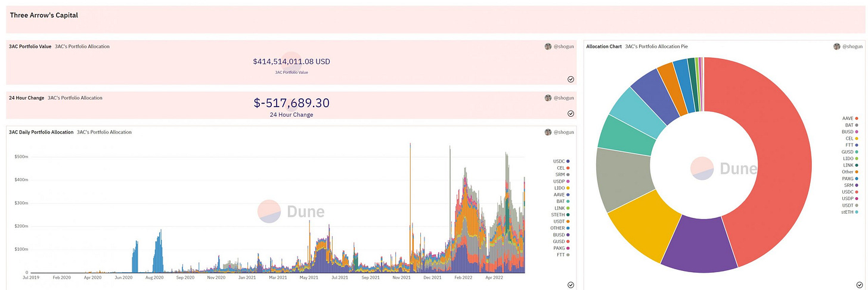
Task: Click the checkmark icon in 3AC Portfolio Value panel
Action: (571, 79)
